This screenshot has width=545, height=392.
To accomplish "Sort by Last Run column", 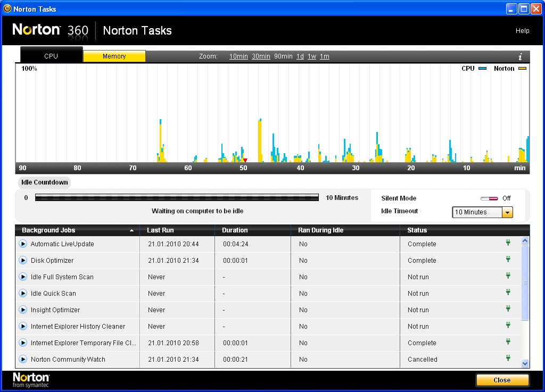I will (x=177, y=230).
